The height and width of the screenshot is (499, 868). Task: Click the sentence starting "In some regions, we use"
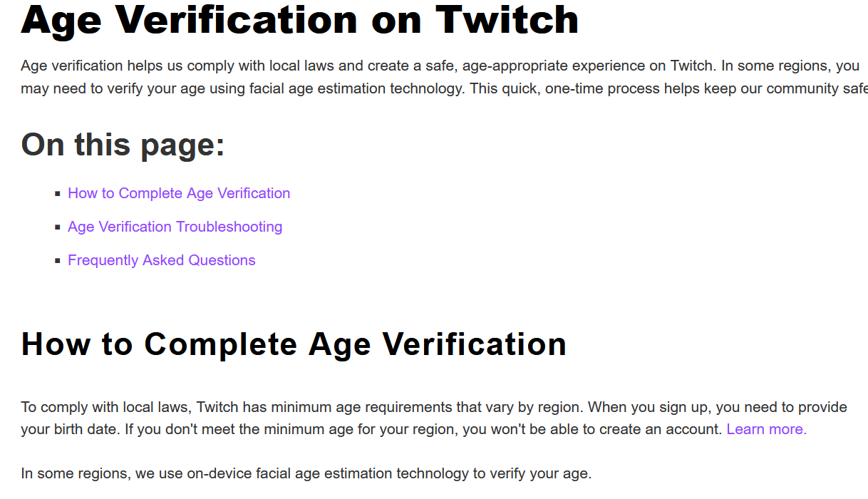306,473
